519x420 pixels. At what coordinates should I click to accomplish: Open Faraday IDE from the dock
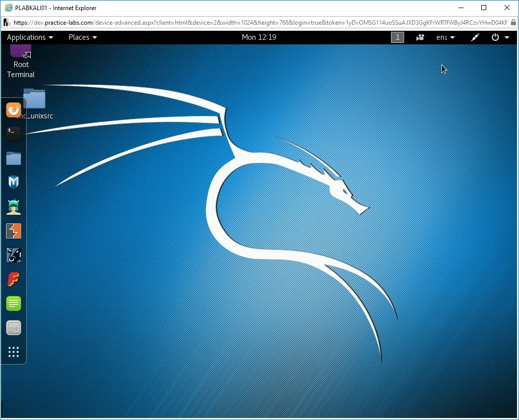click(14, 279)
